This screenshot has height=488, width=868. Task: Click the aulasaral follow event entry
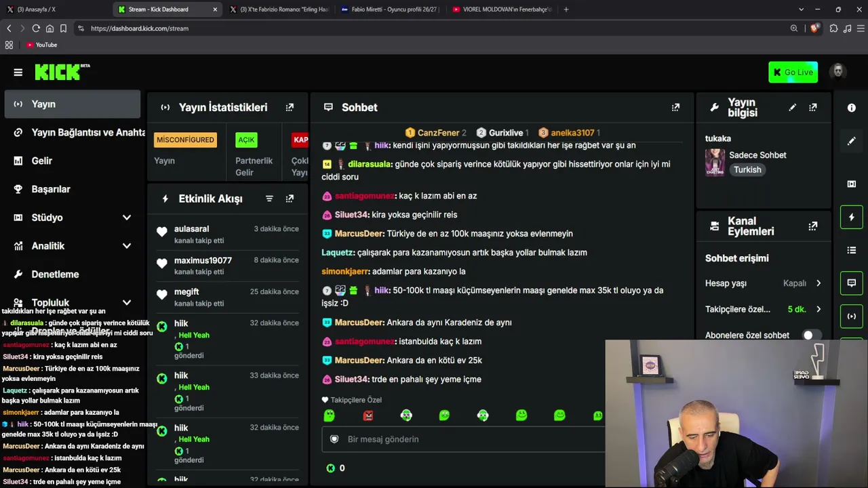[x=229, y=234]
